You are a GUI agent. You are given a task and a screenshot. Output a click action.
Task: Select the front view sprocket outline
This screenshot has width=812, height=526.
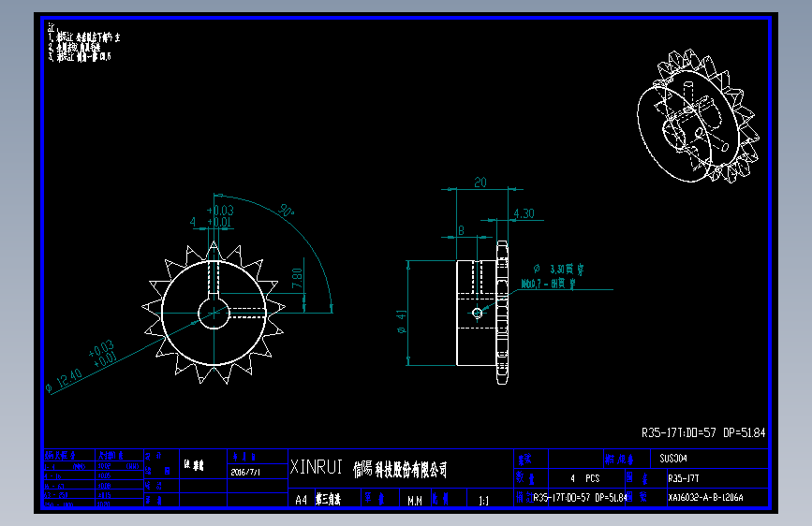tap(214, 313)
